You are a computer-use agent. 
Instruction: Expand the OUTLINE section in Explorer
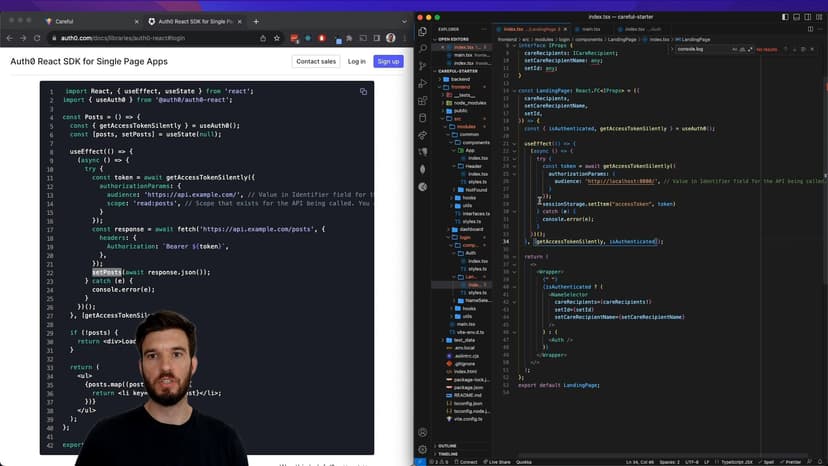(447, 445)
